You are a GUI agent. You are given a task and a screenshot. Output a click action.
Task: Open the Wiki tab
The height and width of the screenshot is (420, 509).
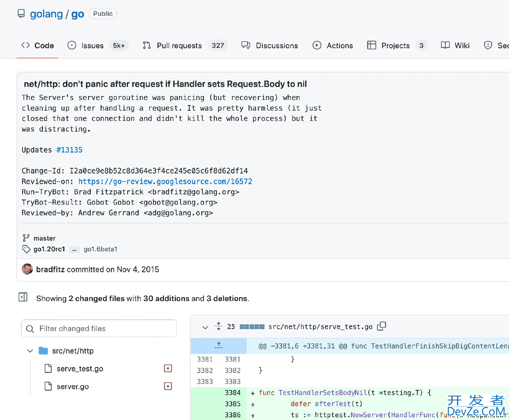pos(455,45)
